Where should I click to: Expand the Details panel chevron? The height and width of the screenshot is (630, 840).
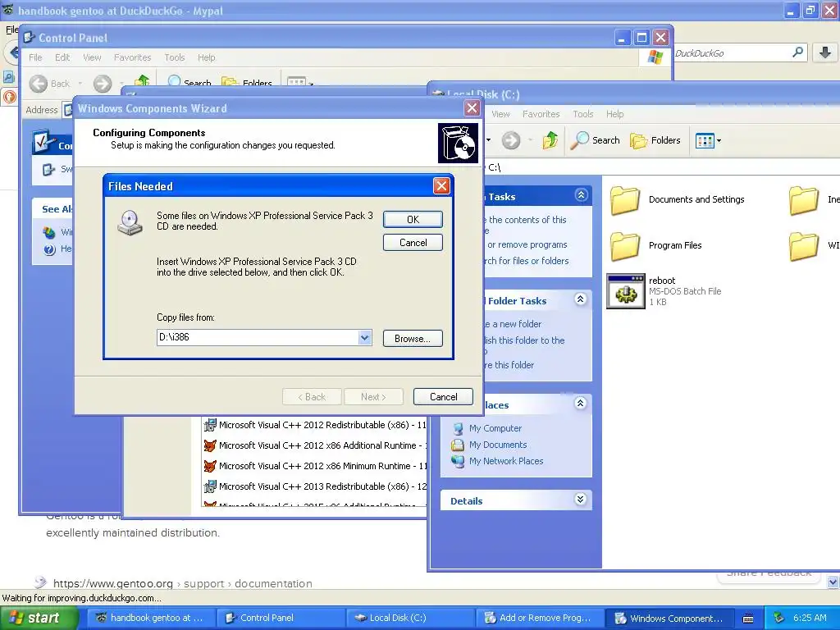coord(580,500)
